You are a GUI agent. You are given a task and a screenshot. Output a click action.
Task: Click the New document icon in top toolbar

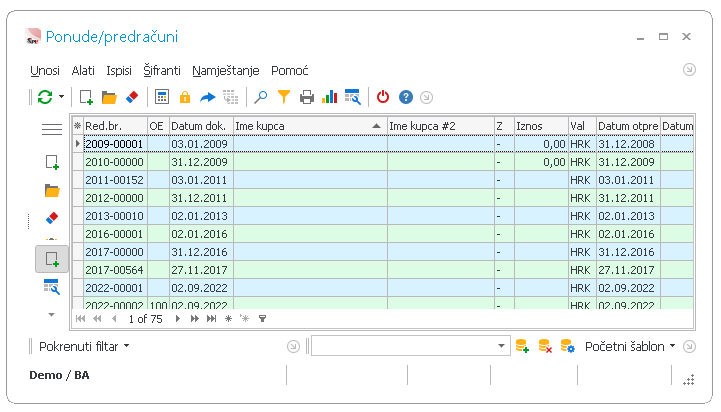(x=86, y=97)
